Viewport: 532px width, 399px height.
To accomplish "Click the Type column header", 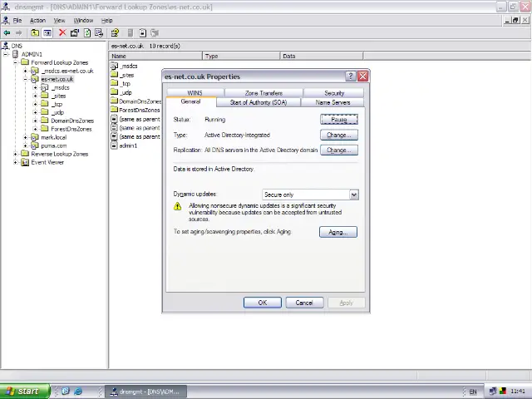I will tap(241, 56).
